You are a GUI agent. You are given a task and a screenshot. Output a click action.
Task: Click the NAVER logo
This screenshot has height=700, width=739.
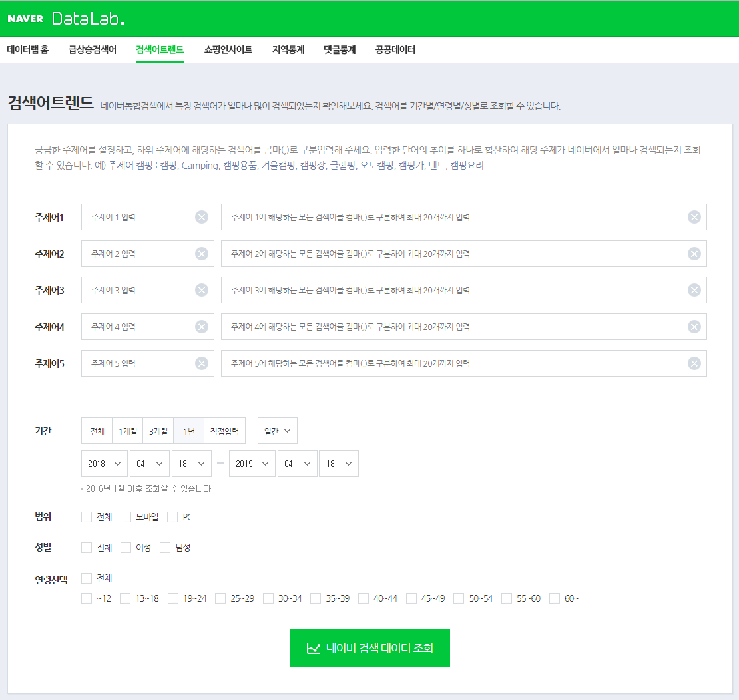tap(25, 19)
